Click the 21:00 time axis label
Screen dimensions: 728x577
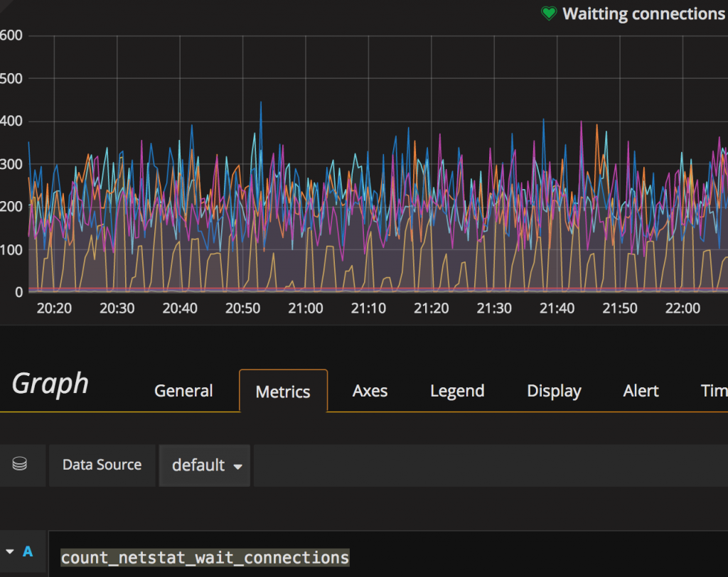click(306, 308)
